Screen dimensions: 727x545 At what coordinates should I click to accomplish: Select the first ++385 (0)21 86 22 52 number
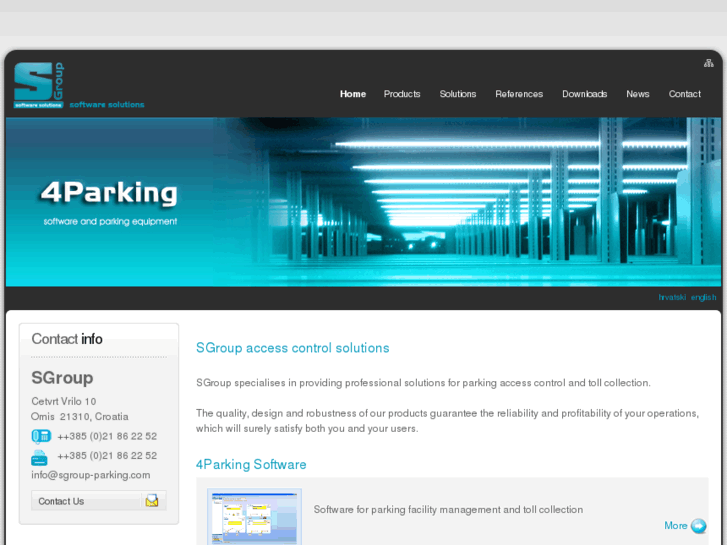[107, 436]
